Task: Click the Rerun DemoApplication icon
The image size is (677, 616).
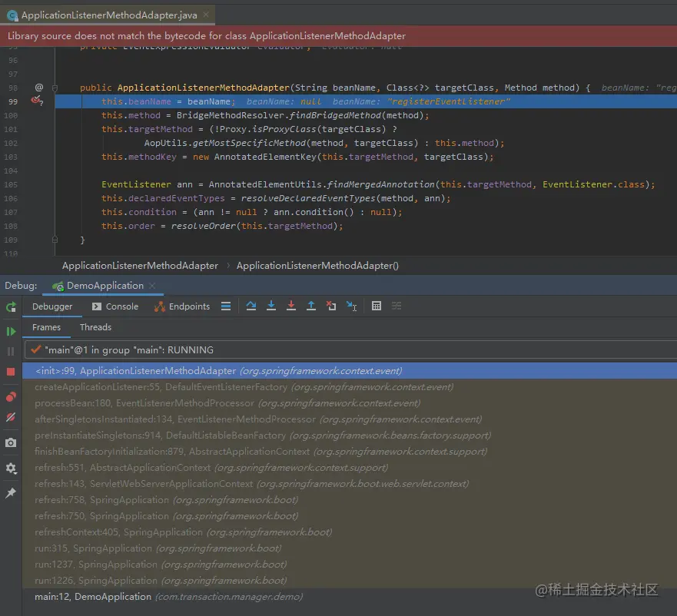Action: tap(11, 307)
